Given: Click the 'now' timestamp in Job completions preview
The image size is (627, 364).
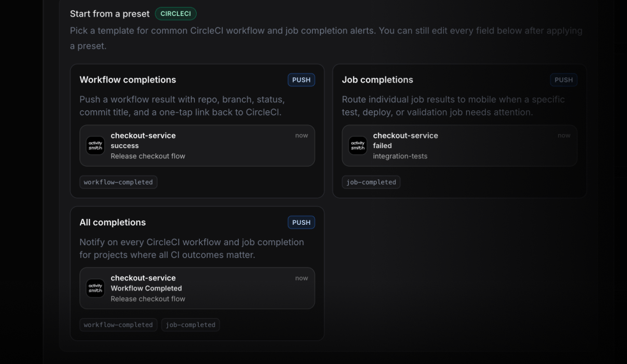Looking at the screenshot, I should 564,135.
